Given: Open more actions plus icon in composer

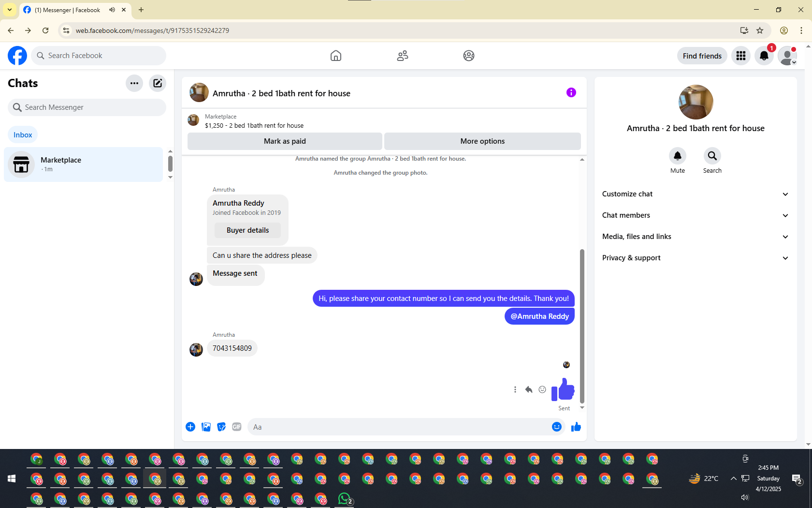Looking at the screenshot, I should click(x=190, y=427).
